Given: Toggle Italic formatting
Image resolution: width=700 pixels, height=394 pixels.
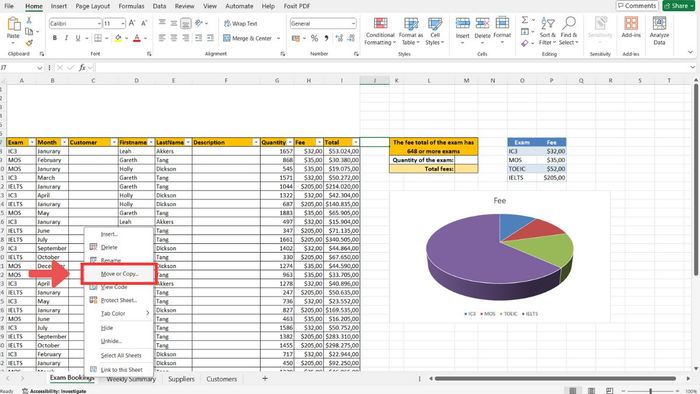Looking at the screenshot, I should point(67,38).
